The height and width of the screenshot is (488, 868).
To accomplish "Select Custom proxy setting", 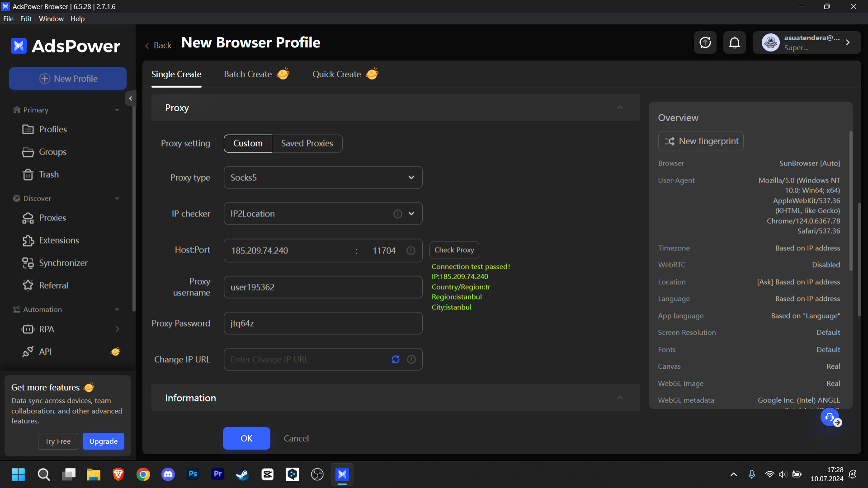I will coord(248,144).
